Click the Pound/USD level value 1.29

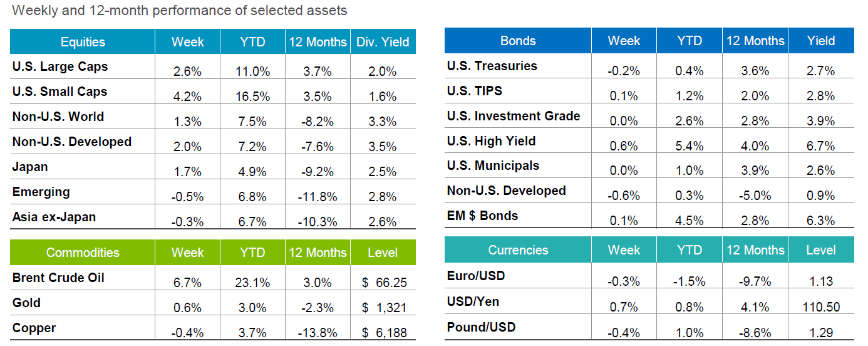tap(821, 332)
